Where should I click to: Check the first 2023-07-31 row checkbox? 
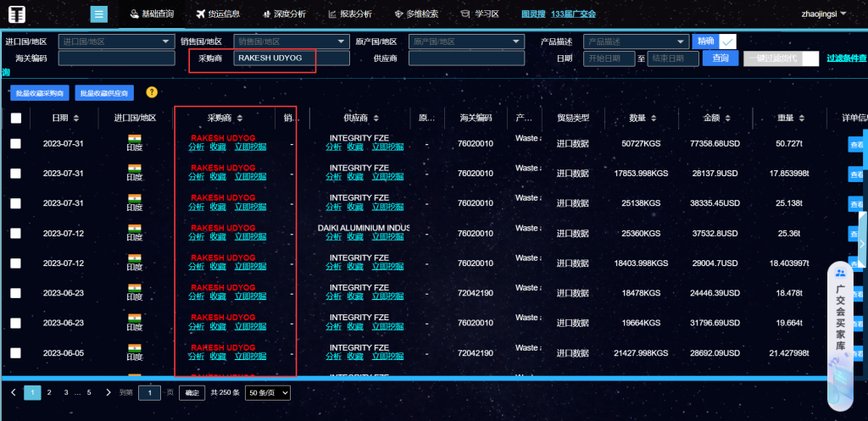point(16,144)
